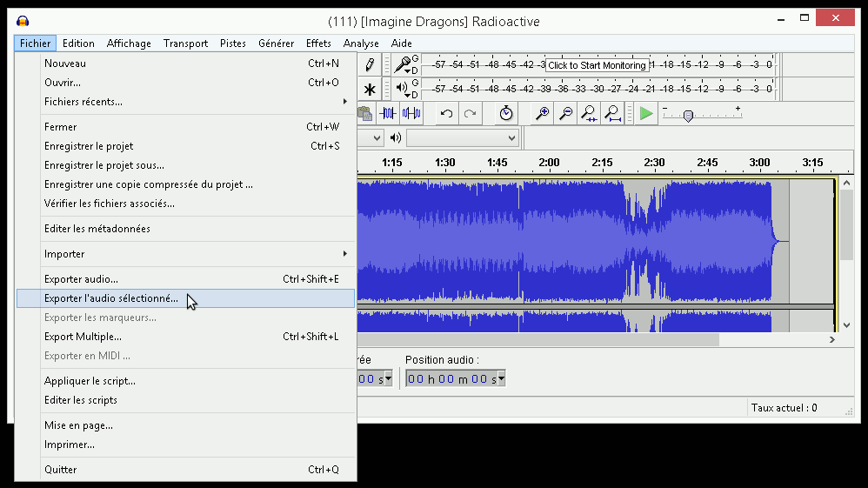Close the Audacity window
Viewport: 868px width, 488px height.
click(x=835, y=18)
